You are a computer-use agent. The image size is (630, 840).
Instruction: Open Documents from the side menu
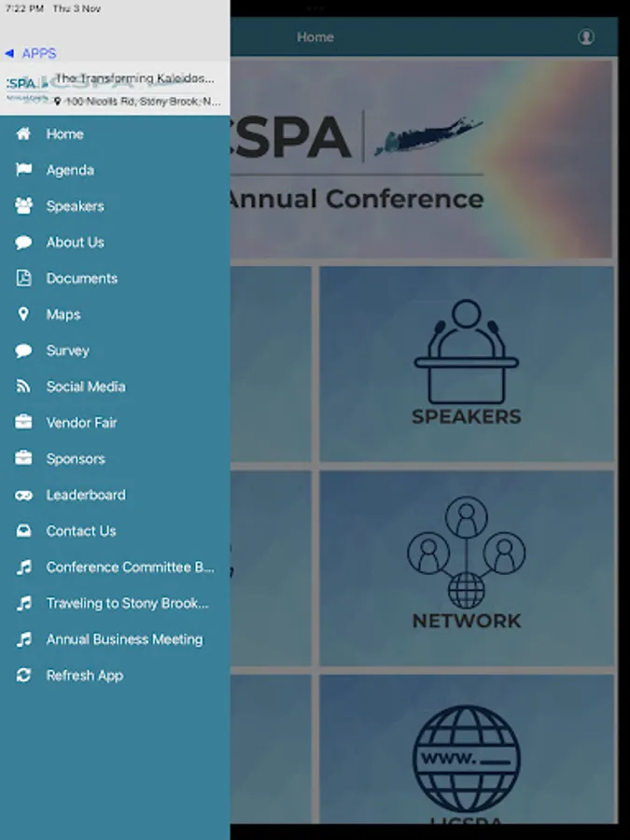[x=115, y=278]
